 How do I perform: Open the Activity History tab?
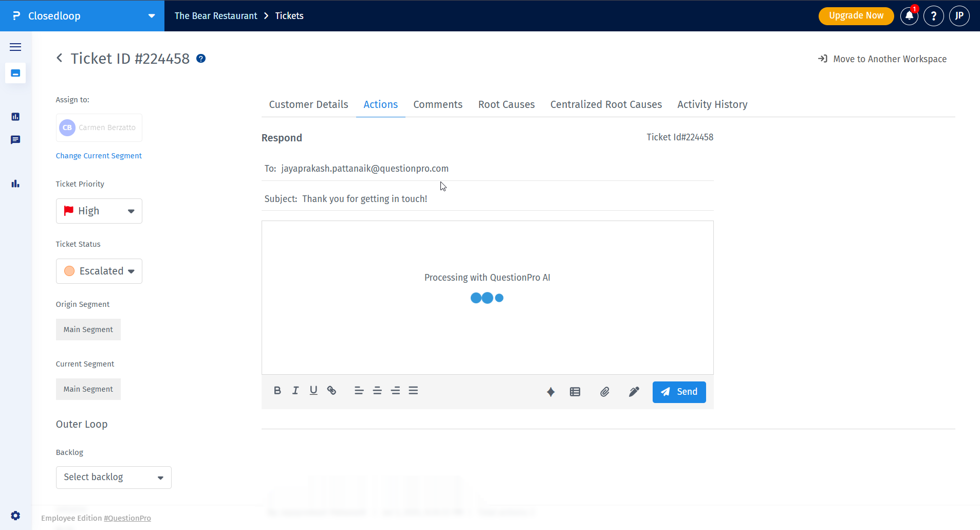pyautogui.click(x=712, y=104)
